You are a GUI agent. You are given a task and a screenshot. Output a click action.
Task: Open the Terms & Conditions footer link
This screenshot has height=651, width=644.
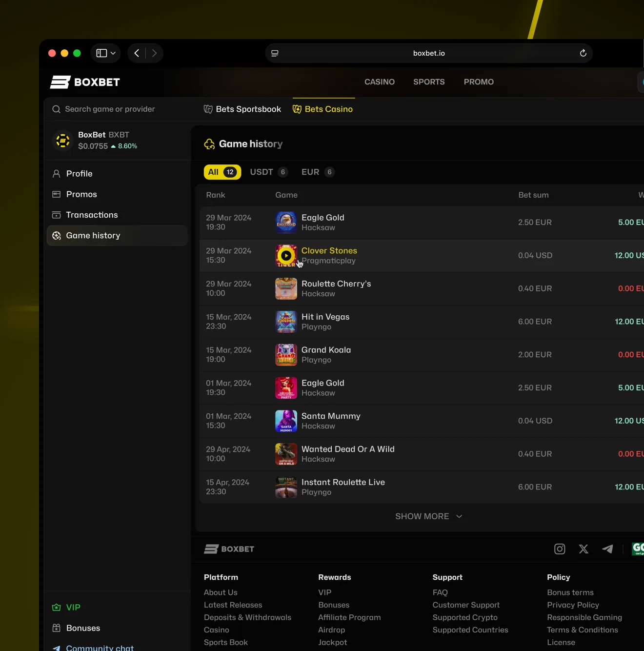click(583, 630)
